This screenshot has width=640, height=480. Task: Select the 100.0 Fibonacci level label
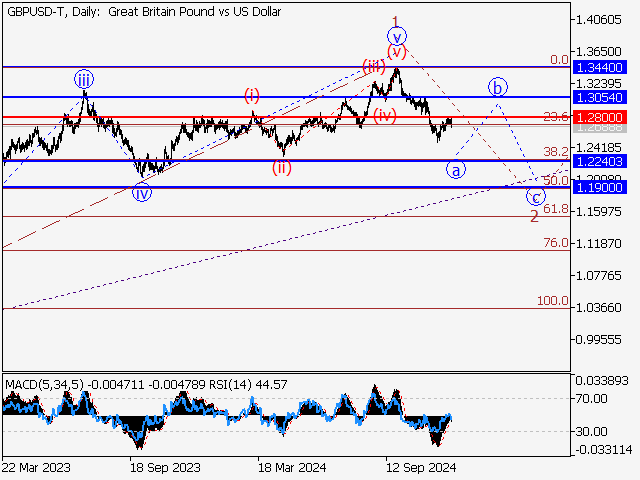[x=552, y=301]
